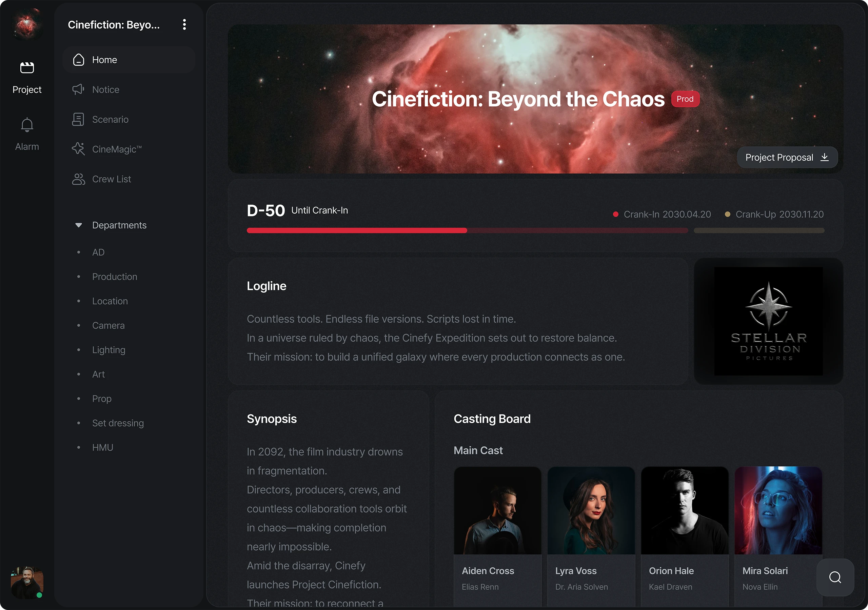This screenshot has height=610, width=868.
Task: Open the Scenario script icon
Action: [78, 119]
